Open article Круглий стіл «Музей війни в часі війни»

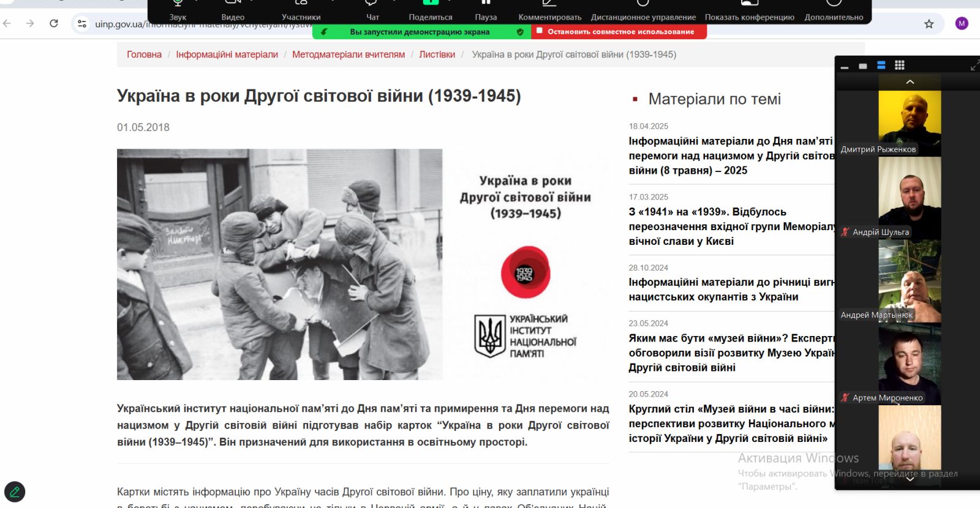(731, 424)
